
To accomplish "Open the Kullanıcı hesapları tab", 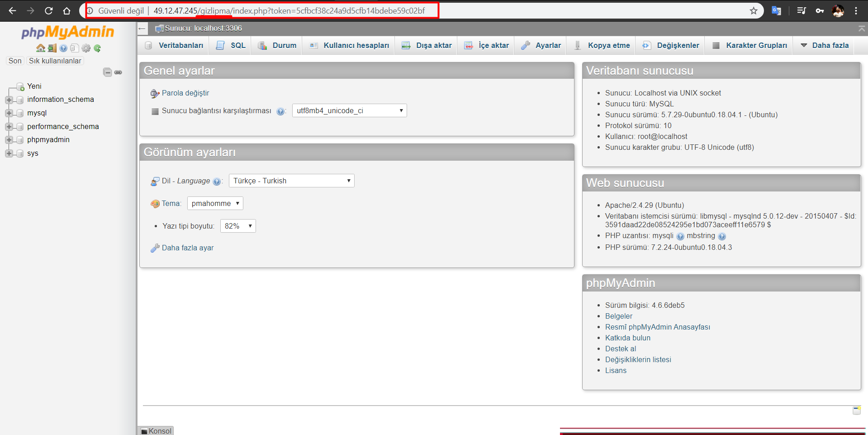I will pos(349,45).
